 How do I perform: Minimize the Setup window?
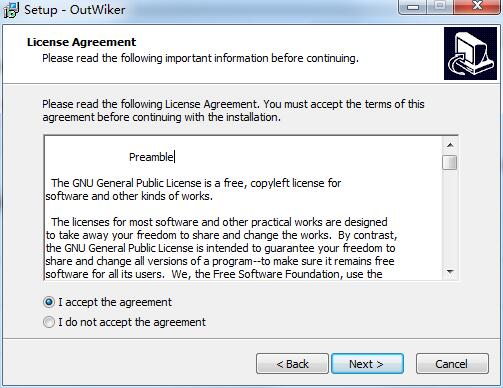tap(413, 7)
